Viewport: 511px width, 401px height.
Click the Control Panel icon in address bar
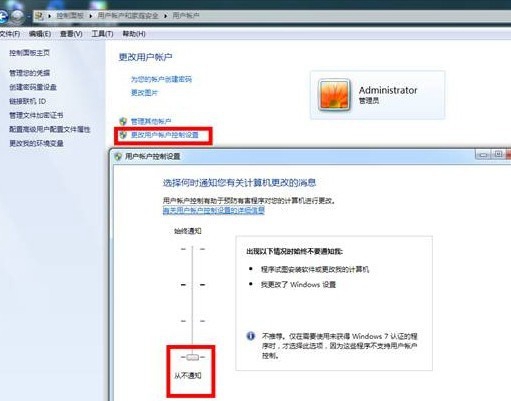39,16
